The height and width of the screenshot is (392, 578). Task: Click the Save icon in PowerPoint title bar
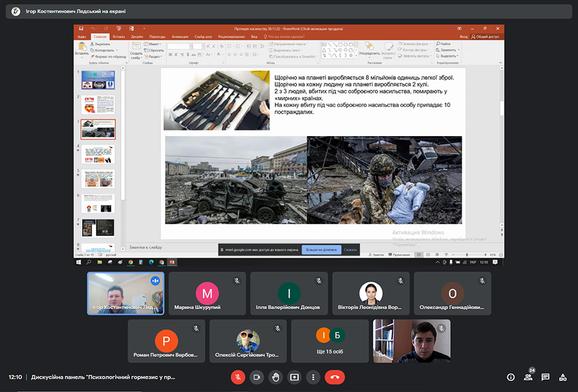pyautogui.click(x=81, y=28)
